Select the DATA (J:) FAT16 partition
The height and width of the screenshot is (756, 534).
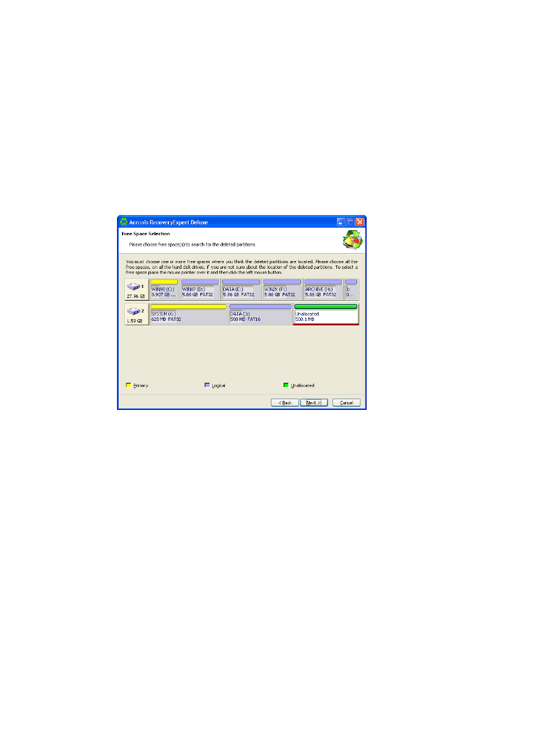[260, 314]
